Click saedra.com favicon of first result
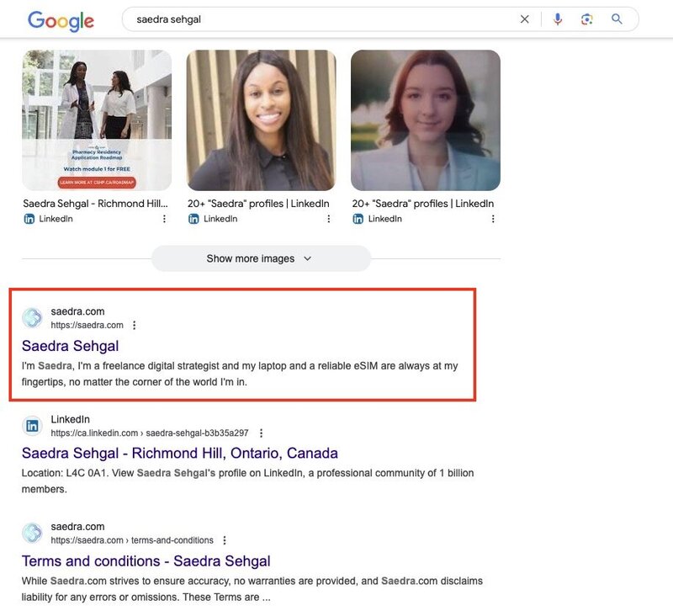This screenshot has width=673, height=616. pos(32,317)
